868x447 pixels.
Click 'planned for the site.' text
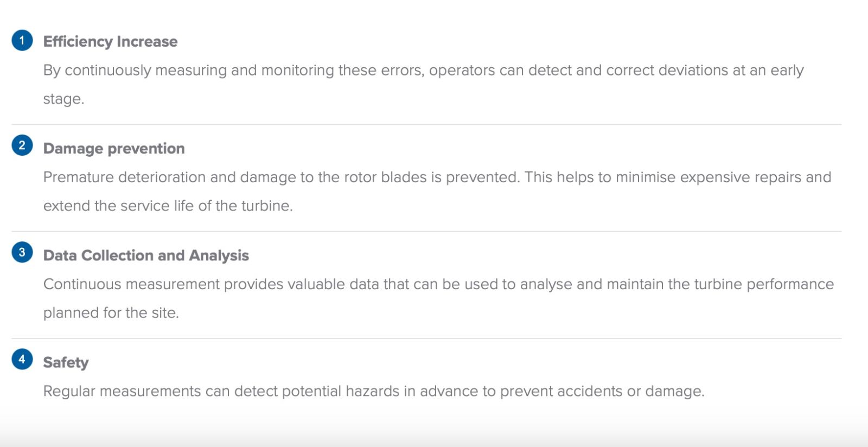pos(111,313)
